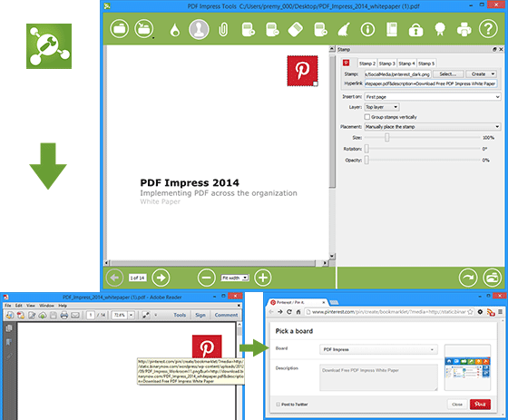Show page thumbnails panel in Adobe Reader
Viewport: 508px width, 420px height.
(9, 328)
